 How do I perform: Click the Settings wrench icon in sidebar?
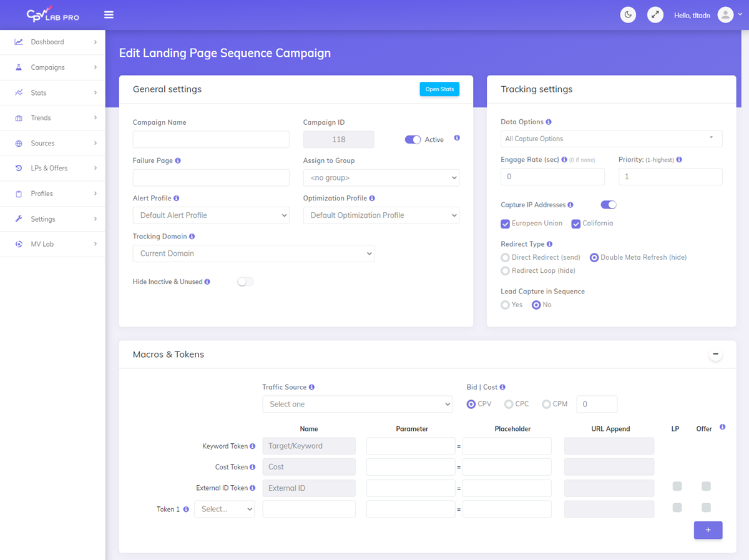click(x=19, y=219)
